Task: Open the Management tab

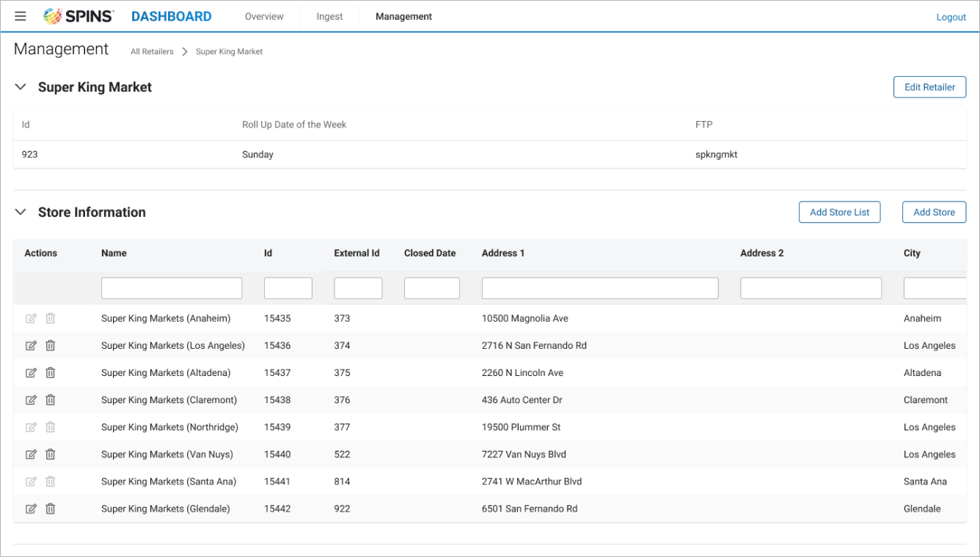Action: coord(403,16)
